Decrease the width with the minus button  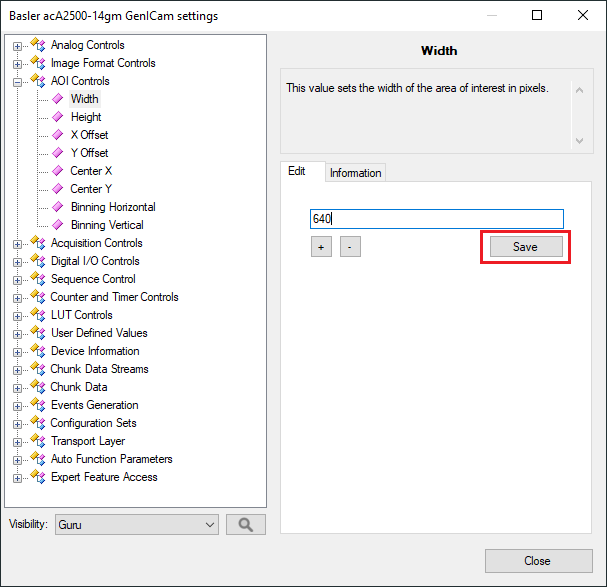(350, 247)
